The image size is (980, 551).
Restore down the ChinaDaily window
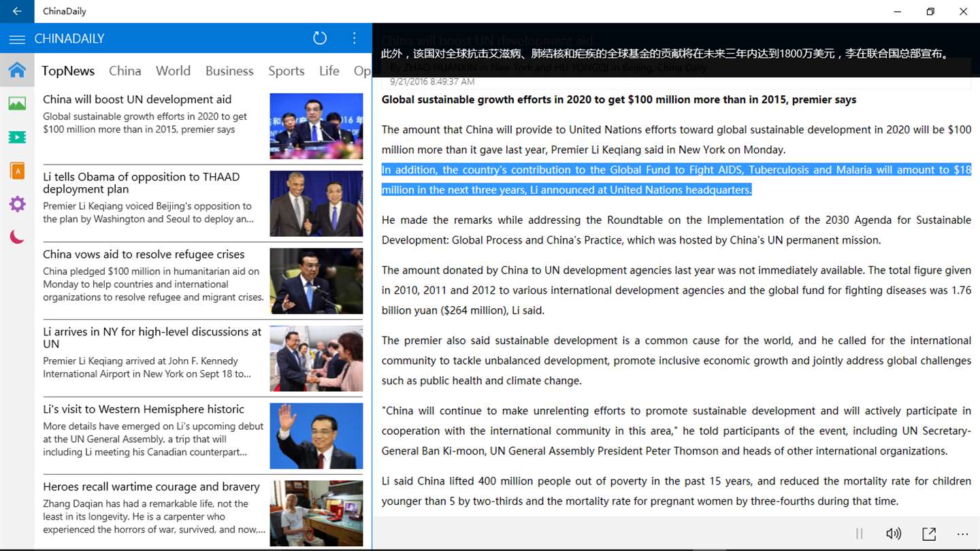[930, 11]
